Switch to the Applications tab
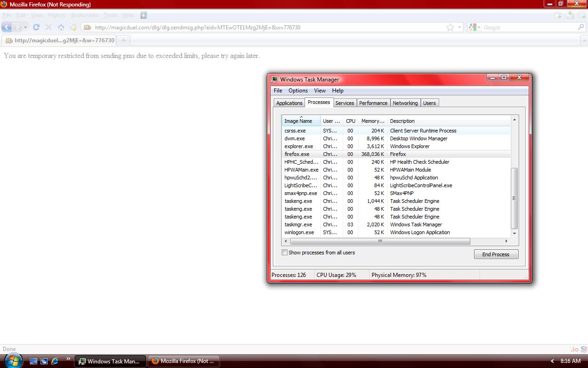 (x=289, y=103)
